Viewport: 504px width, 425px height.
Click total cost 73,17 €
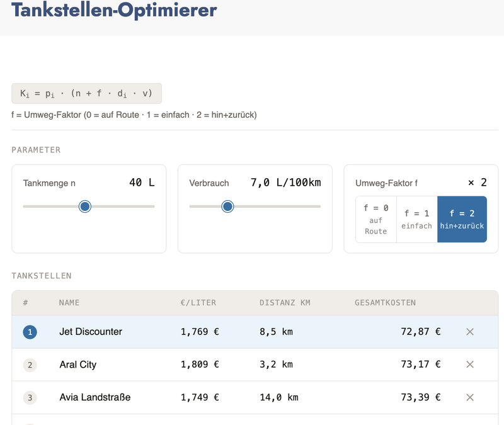point(420,365)
